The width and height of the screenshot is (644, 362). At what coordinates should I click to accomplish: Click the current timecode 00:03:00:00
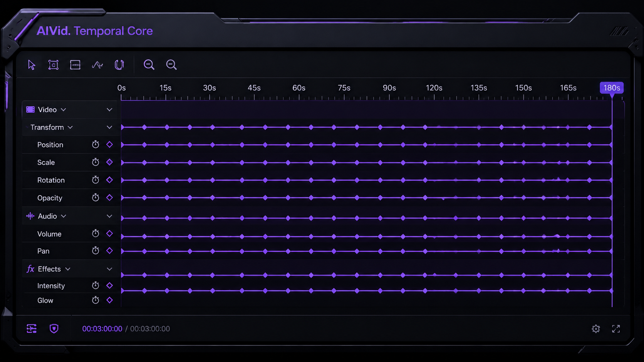tap(102, 329)
